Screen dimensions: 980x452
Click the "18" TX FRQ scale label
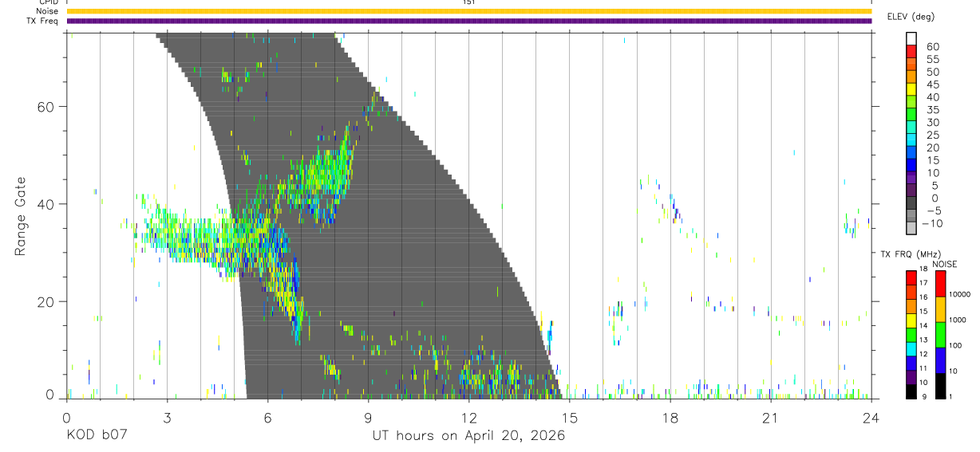[924, 270]
